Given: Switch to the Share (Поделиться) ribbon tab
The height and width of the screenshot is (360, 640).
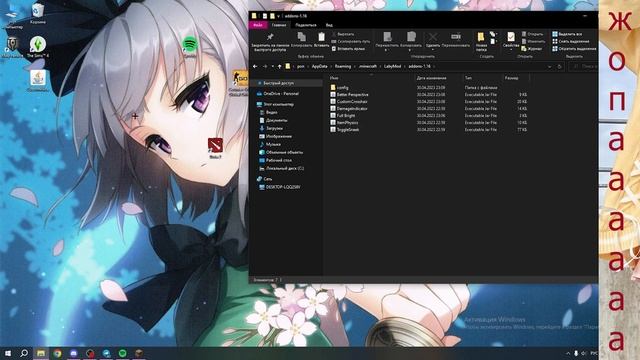Looking at the screenshot, I should 306,25.
